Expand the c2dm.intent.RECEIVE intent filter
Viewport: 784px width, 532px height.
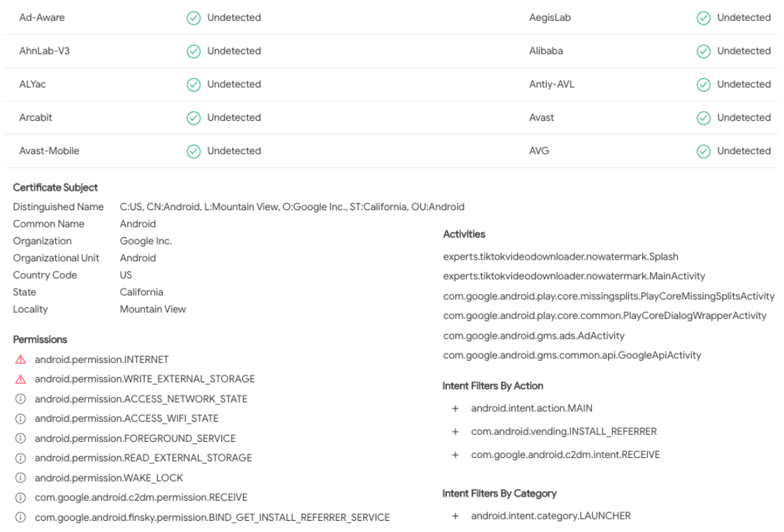(455, 455)
